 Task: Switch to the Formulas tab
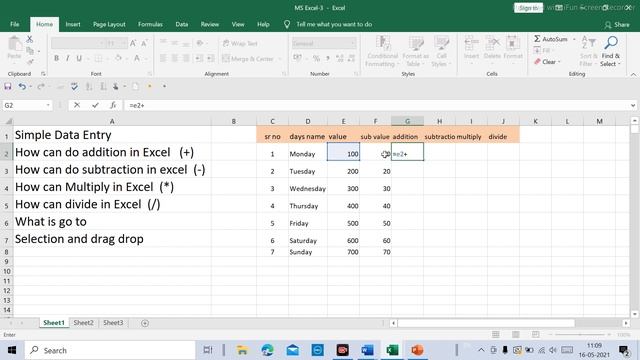coord(150,24)
